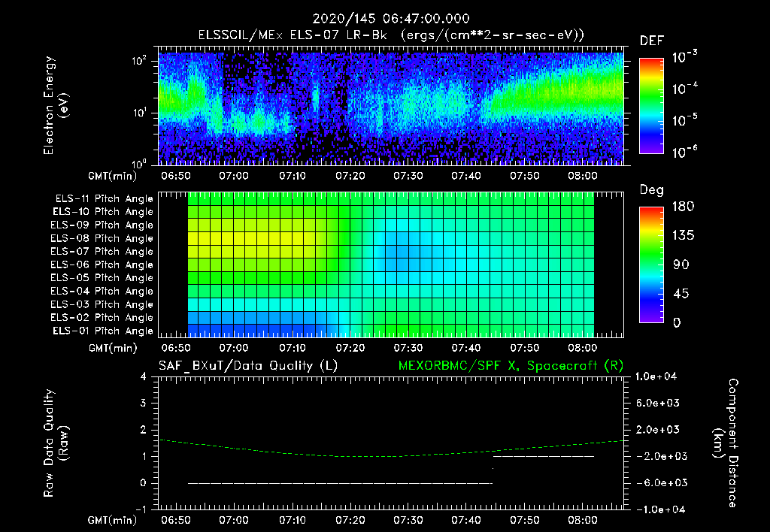
Task: Click the ELS-08 Pitch Angle row label
Action: click(x=102, y=238)
